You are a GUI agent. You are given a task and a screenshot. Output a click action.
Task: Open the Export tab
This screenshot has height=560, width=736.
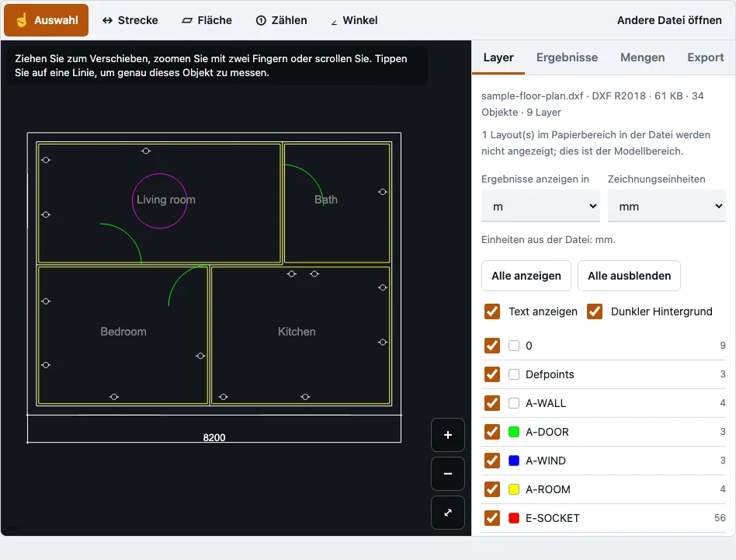pos(706,57)
